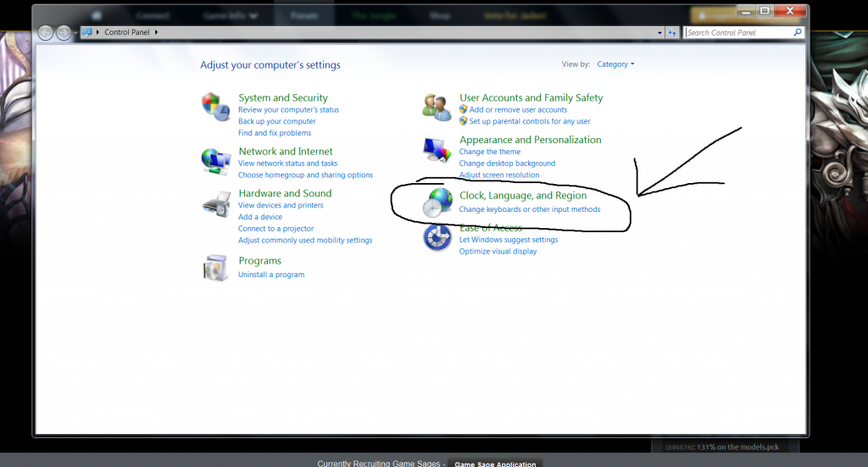Open System and Security shield icon
Viewport: 868px width, 467px height.
point(216,107)
